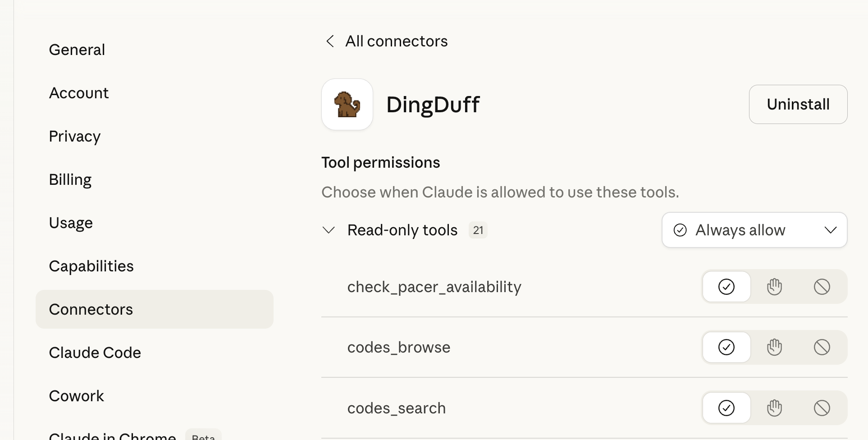Click the back chevron arrow
The height and width of the screenshot is (440, 868).
click(x=329, y=41)
